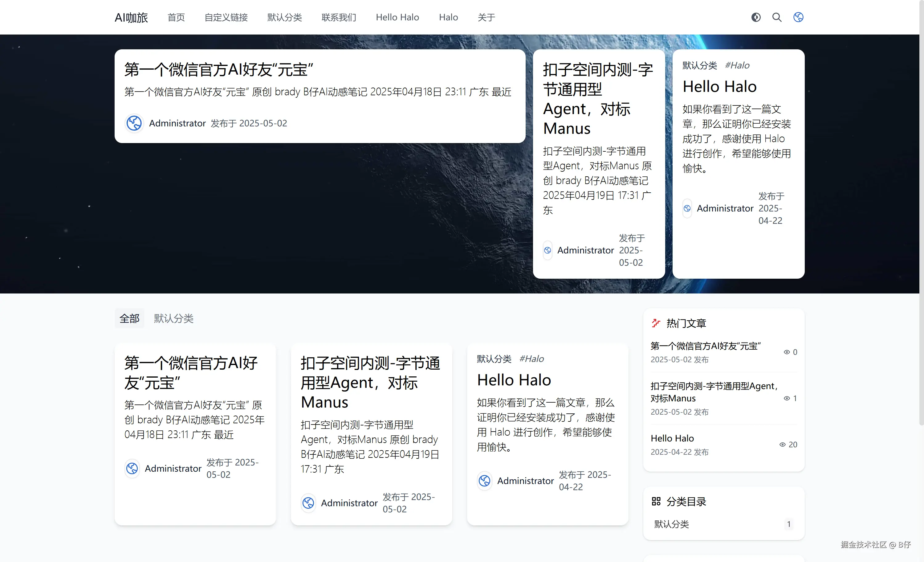Click the red trending icon beside 热门文章
Viewport: 924px width, 562px height.
(656, 323)
